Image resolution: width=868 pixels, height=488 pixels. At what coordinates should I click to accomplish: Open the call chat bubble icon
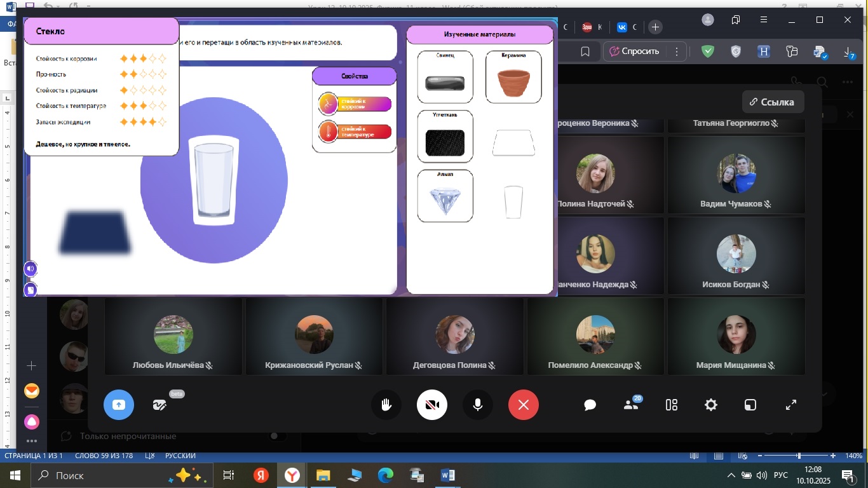point(590,405)
